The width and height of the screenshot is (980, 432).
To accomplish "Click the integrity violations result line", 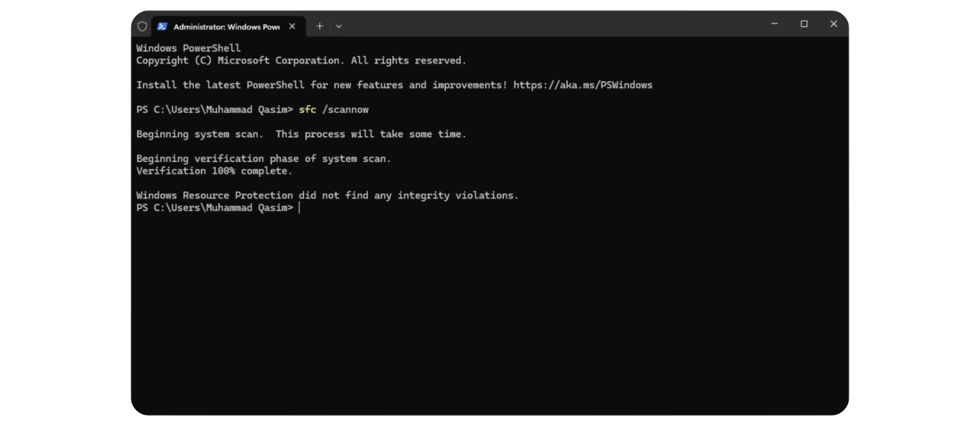I will click(327, 196).
